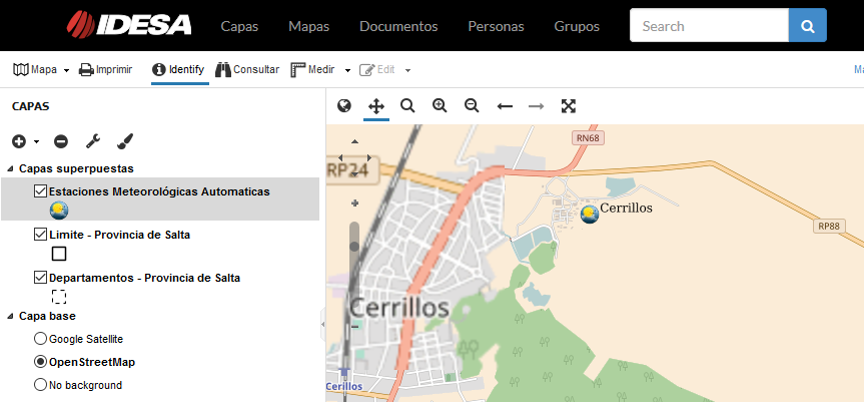Go to the Documentos section
The image size is (864, 402).
[398, 26]
